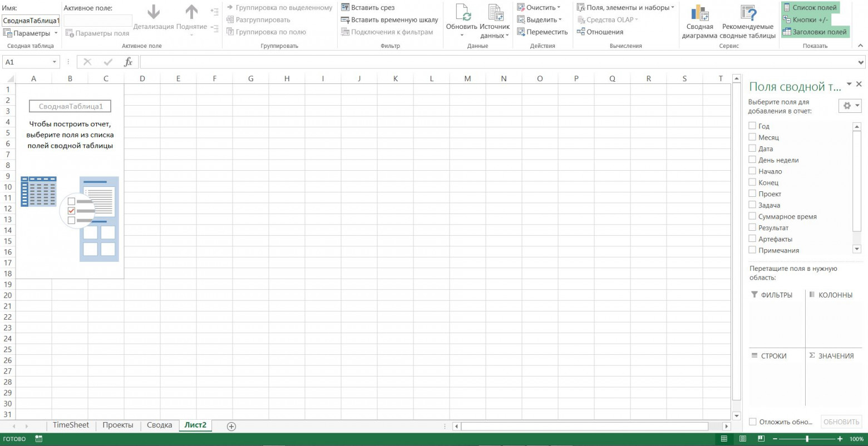Click the Переместить action icon
868x446 pixels.
(521, 32)
